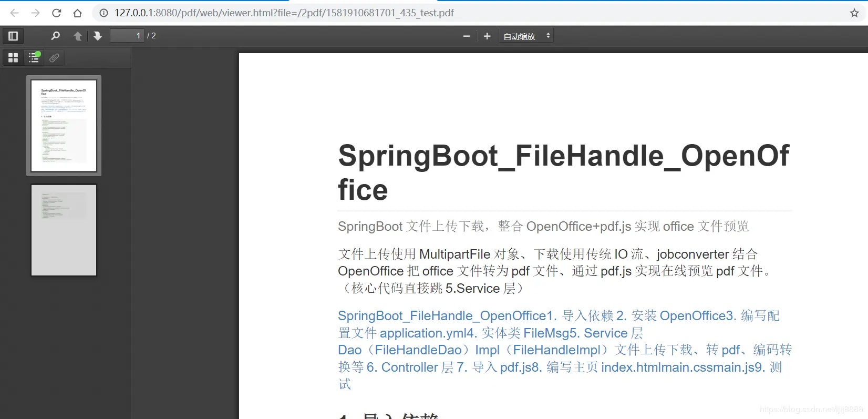Image resolution: width=868 pixels, height=419 pixels.
Task: Open the browser home page
Action: [x=77, y=13]
